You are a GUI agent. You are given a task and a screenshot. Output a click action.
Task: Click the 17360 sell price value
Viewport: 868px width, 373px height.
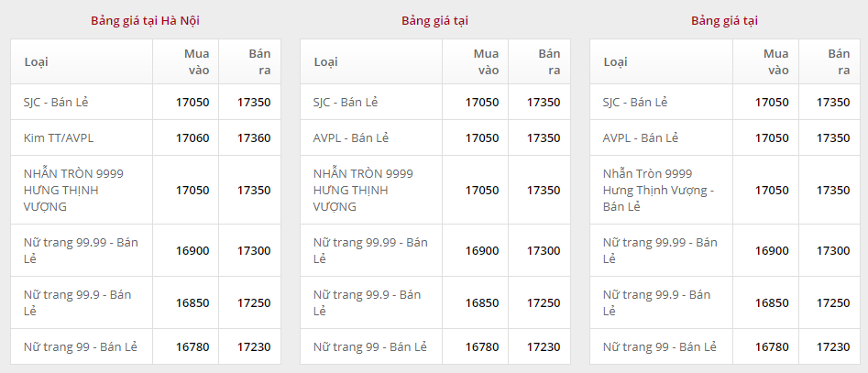254,137
